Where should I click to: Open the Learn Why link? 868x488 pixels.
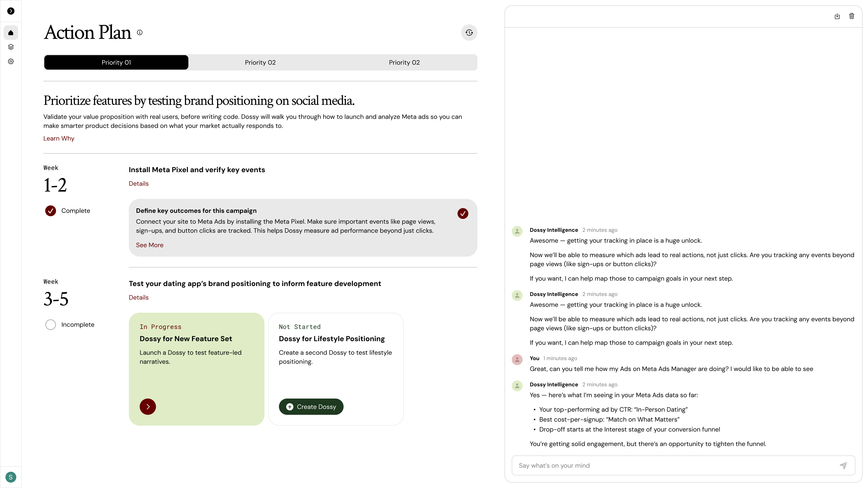[x=59, y=138]
